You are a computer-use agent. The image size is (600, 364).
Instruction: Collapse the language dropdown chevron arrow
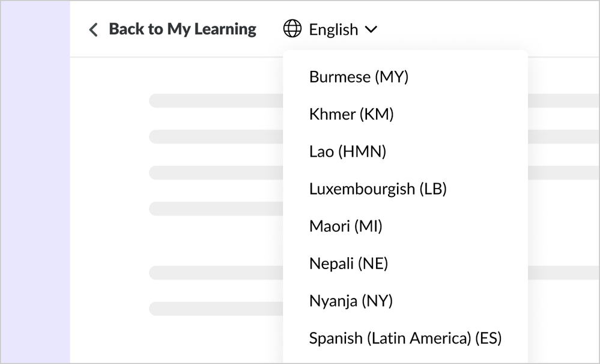pyautogui.click(x=371, y=29)
